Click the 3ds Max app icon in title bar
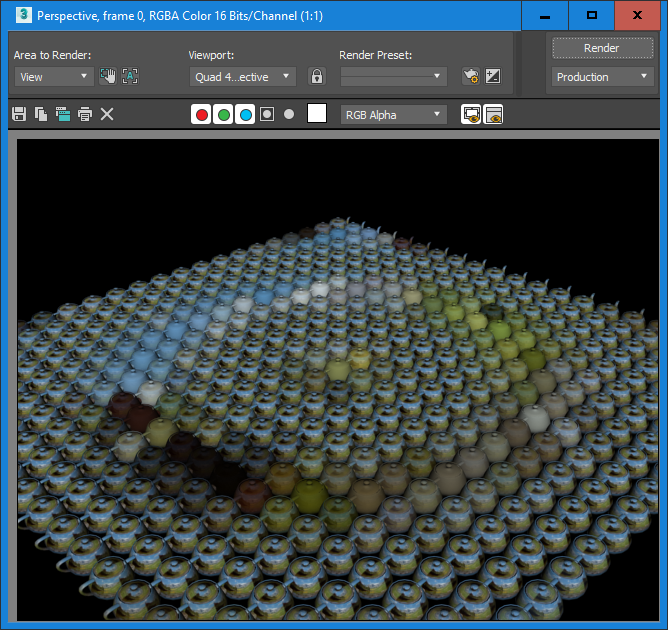 coord(24,15)
